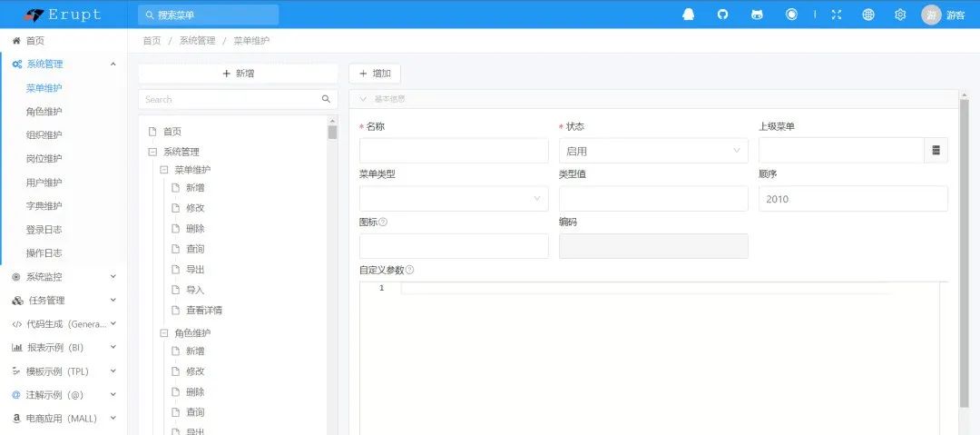The width and height of the screenshot is (980, 435).
Task: Open the Gitee cat icon link
Action: [757, 15]
